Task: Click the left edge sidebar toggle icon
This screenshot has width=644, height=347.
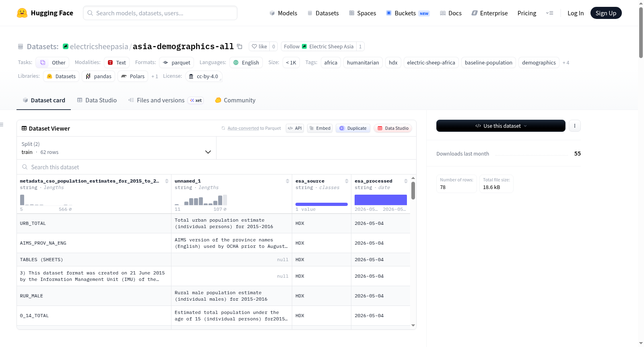Action: tap(2, 125)
